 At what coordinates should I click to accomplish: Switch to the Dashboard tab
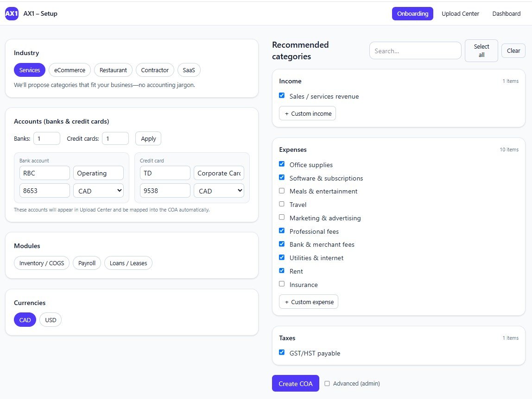506,13
